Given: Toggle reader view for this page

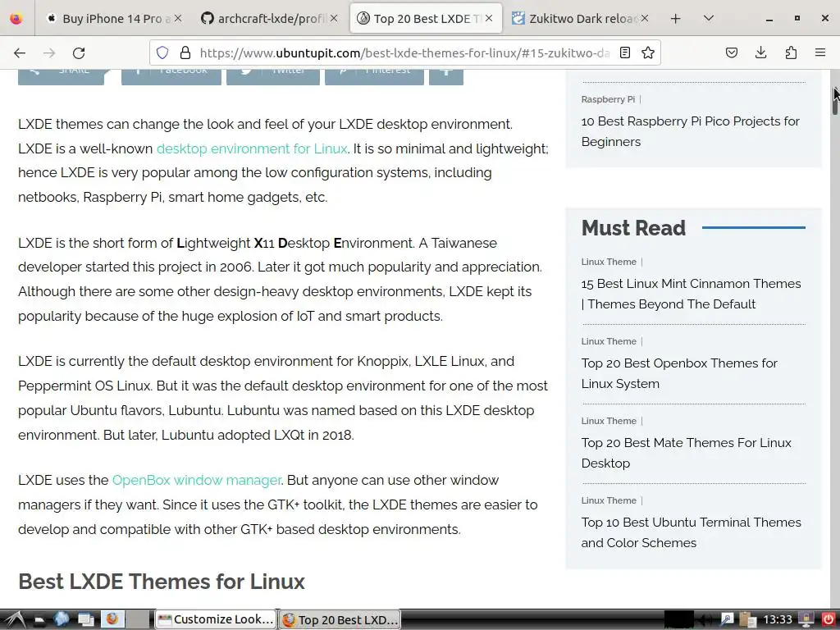Looking at the screenshot, I should click(x=624, y=52).
